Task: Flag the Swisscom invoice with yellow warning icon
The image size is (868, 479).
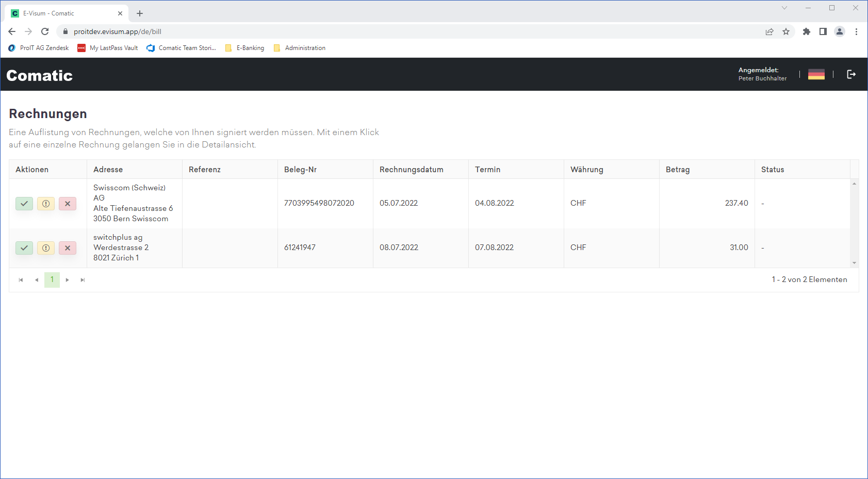Action: coord(46,204)
